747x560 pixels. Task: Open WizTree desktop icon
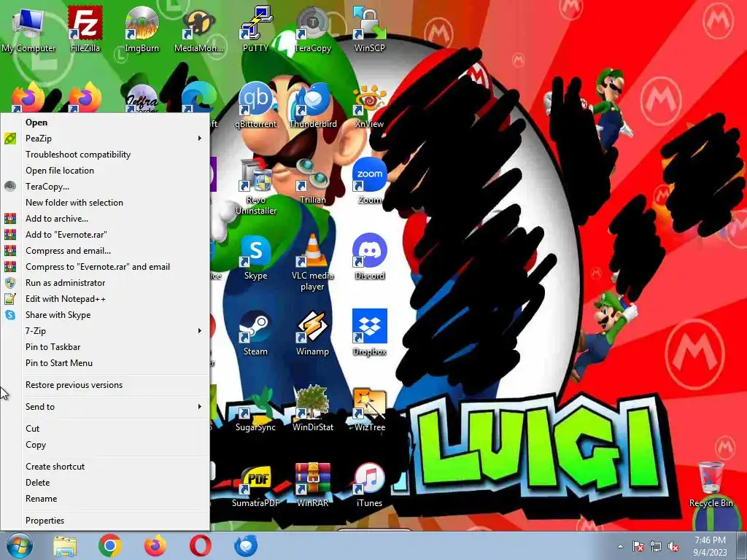[x=370, y=408]
